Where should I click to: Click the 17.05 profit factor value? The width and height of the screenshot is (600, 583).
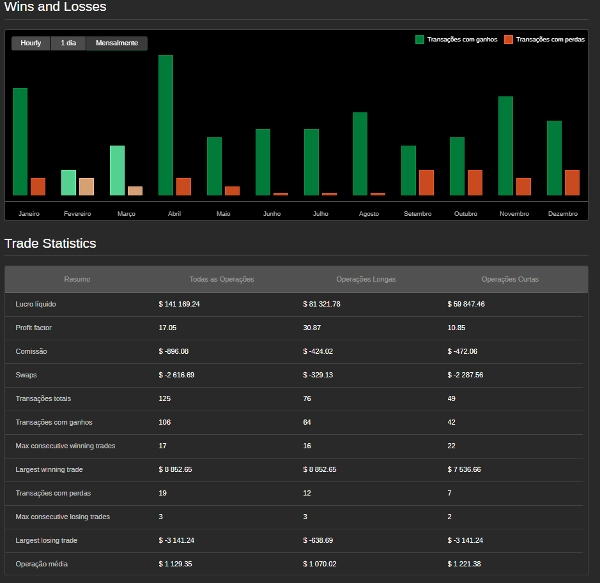[x=168, y=327]
